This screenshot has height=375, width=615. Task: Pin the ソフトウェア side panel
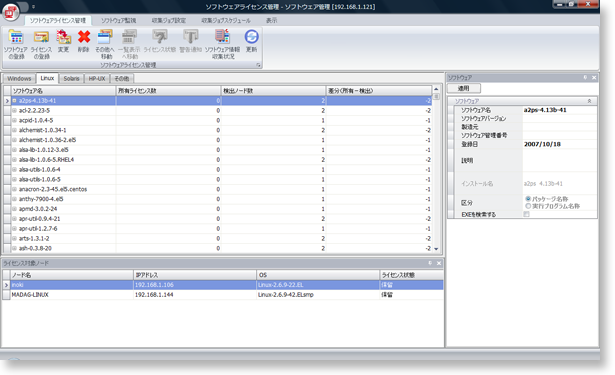tap(585, 78)
